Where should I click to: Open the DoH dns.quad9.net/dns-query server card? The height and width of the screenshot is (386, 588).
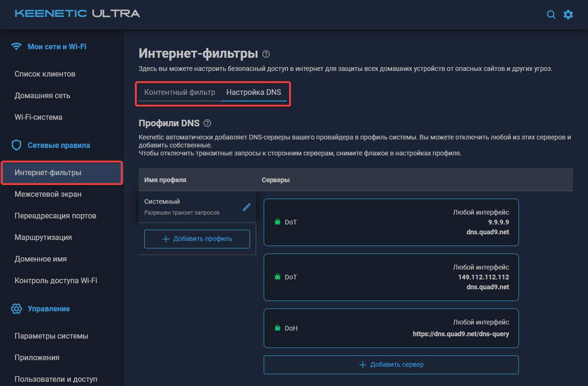pyautogui.click(x=391, y=328)
